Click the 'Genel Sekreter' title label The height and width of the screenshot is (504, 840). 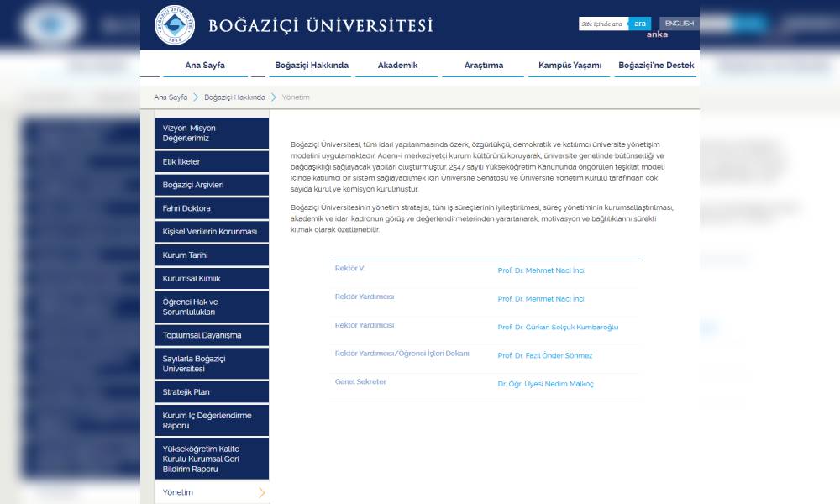pos(360,382)
